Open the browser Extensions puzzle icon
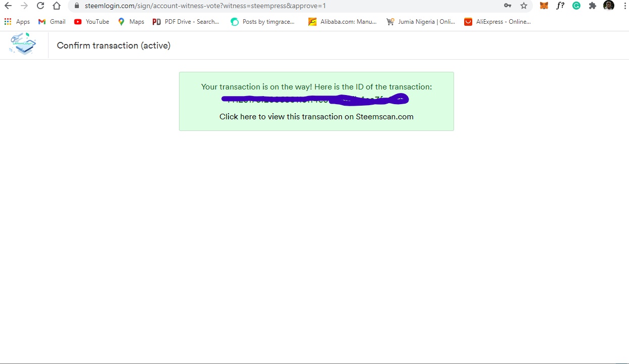Viewport: 629px width, 364px height. coord(593,6)
